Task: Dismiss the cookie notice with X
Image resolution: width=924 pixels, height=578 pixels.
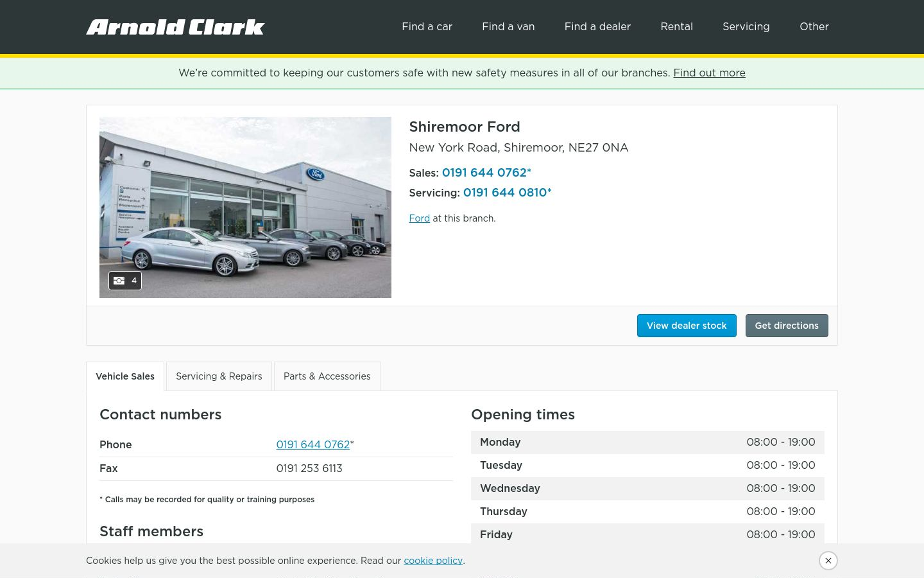Action: (828, 561)
